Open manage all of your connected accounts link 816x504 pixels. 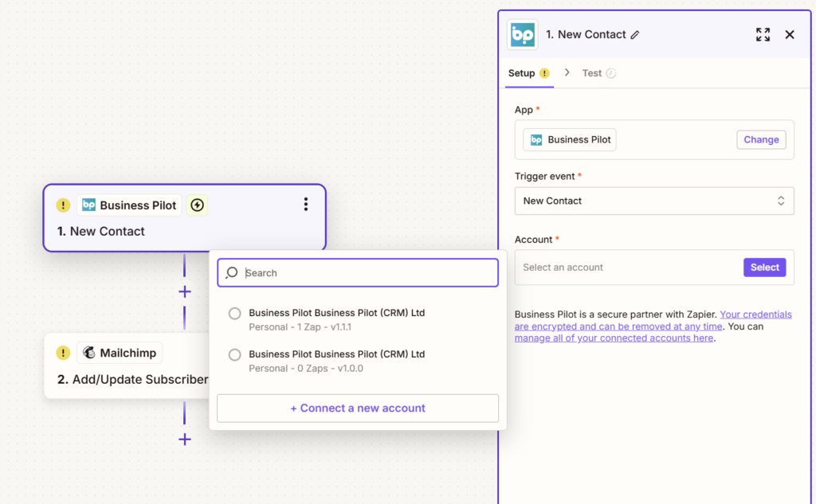click(x=614, y=338)
